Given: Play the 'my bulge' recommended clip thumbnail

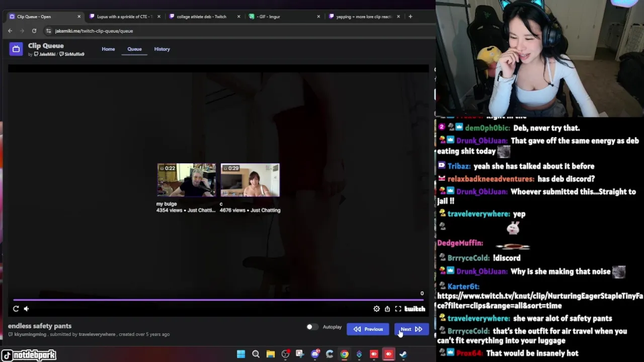Looking at the screenshot, I should pyautogui.click(x=186, y=180).
